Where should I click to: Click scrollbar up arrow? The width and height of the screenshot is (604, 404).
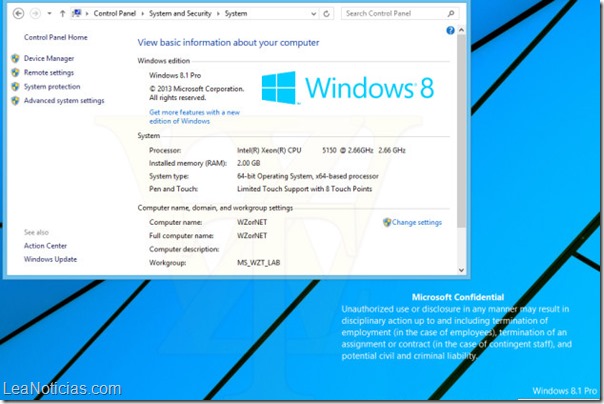coord(461,30)
